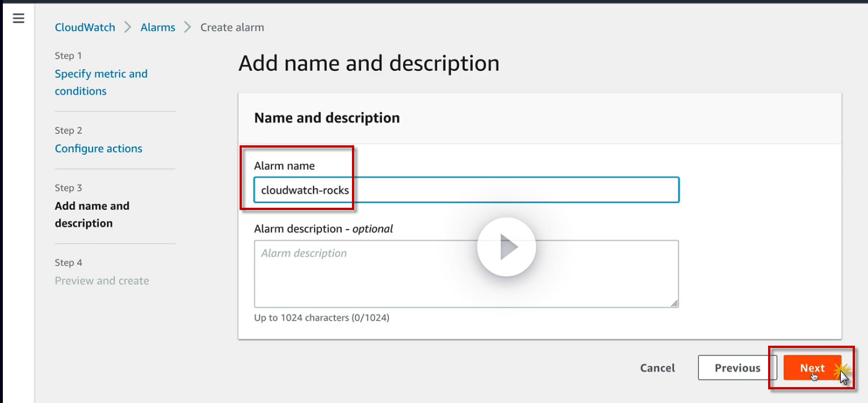Cancel the alarm creation
Screen dimensions: 868x403
(x=657, y=368)
